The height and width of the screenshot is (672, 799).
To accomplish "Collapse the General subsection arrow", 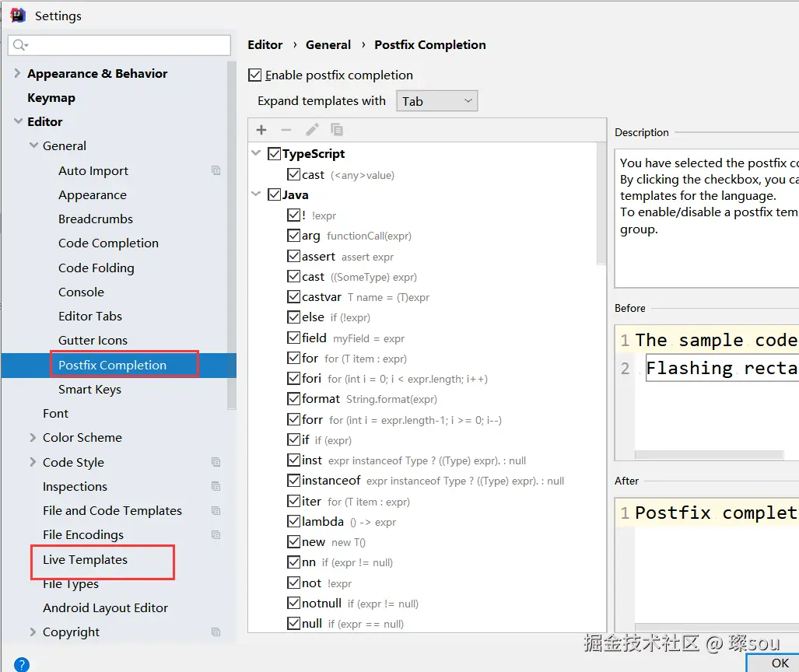I will coord(33,145).
